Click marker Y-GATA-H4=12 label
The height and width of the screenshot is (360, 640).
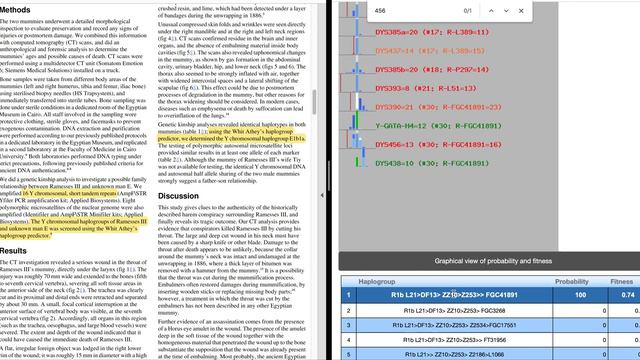pyautogui.click(x=438, y=126)
